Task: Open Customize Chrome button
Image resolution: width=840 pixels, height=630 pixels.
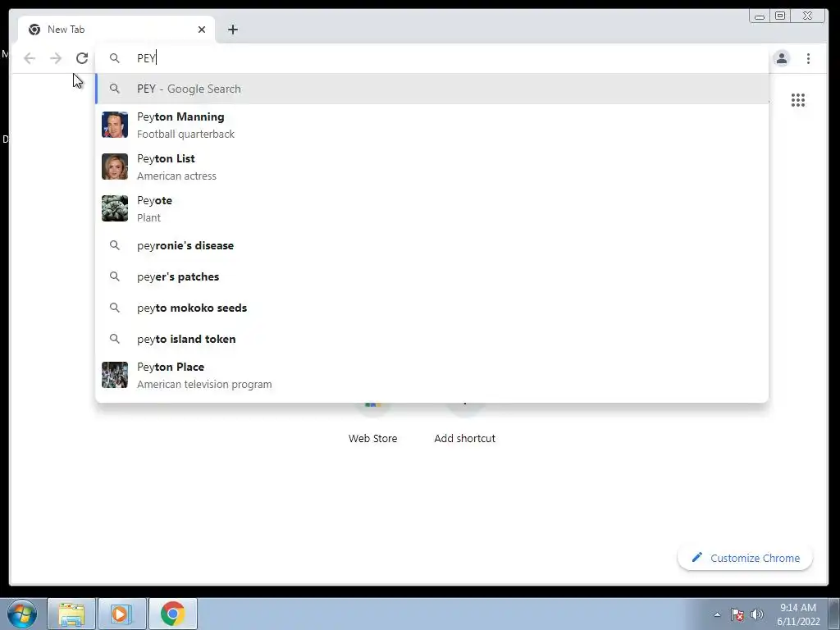Action: 745,558
